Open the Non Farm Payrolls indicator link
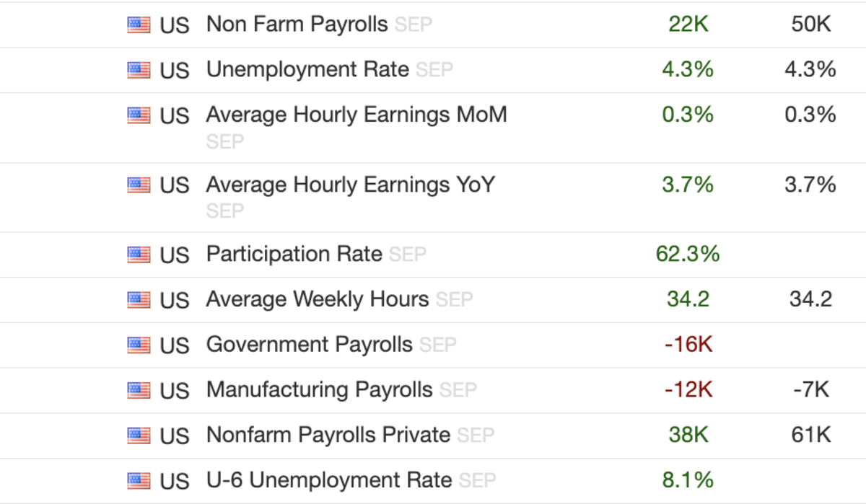Image resolution: width=866 pixels, height=504 pixels. [297, 25]
